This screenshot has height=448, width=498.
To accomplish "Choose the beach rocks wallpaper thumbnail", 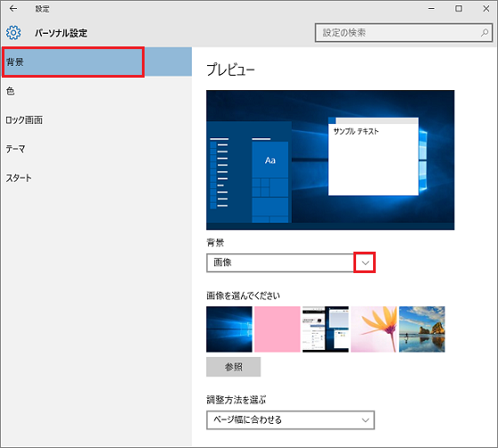I will coord(422,329).
